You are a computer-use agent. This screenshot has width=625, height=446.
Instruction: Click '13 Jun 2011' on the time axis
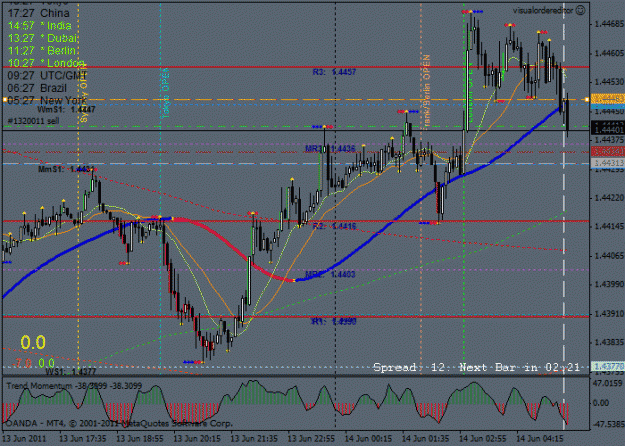(x=24, y=439)
